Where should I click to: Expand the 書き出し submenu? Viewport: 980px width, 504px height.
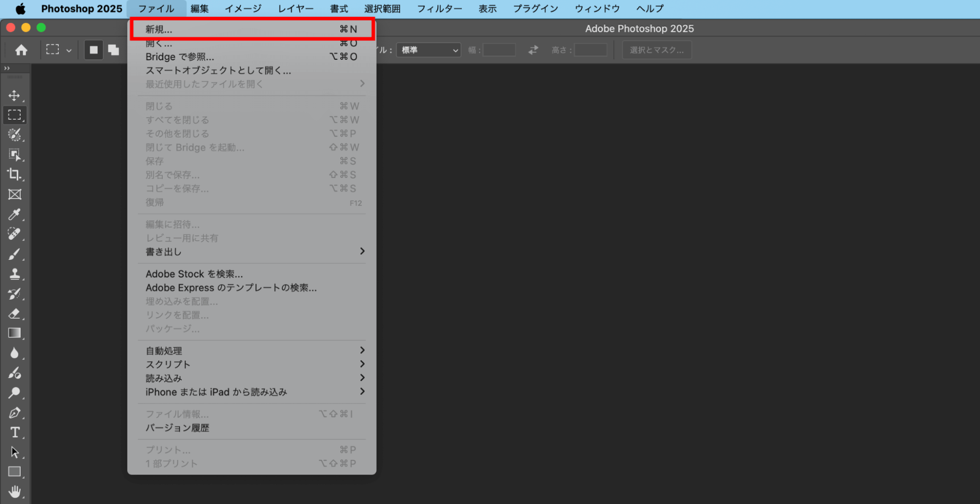tap(251, 252)
